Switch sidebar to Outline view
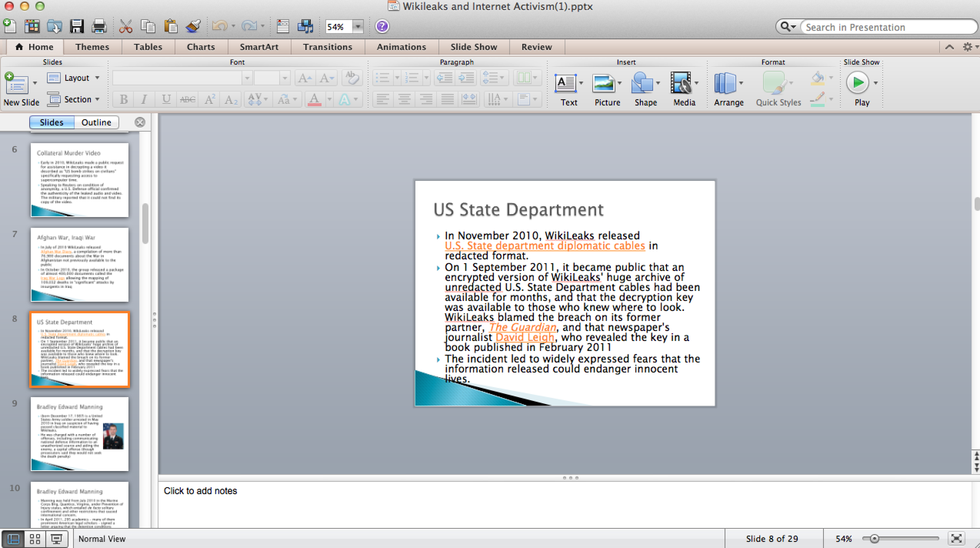The image size is (980, 548). coord(96,122)
